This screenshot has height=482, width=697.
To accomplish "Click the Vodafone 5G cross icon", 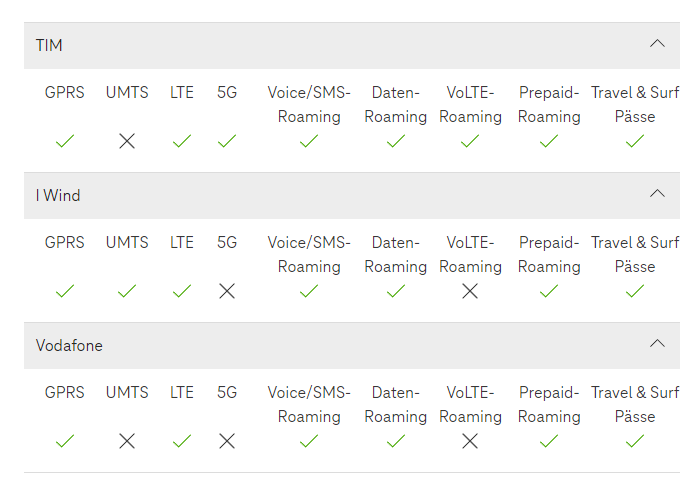I will tap(227, 441).
